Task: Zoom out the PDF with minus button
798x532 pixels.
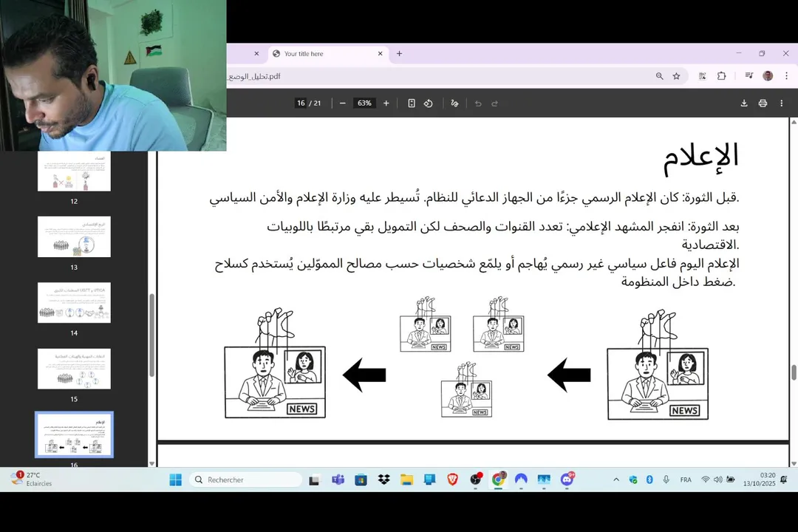Action: [343, 103]
